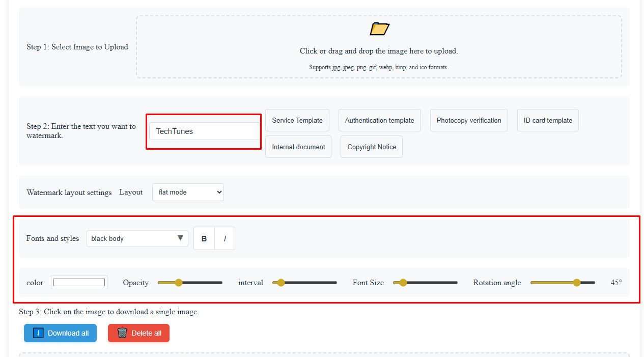The width and height of the screenshot is (644, 357).
Task: Click the TechTunes watermark text field
Action: [203, 131]
